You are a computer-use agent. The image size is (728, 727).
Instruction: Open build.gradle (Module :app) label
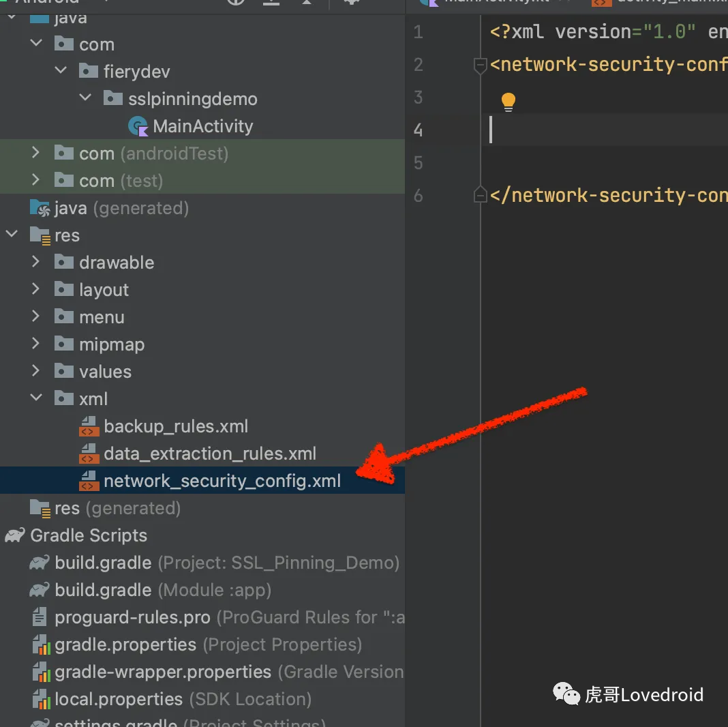(163, 590)
